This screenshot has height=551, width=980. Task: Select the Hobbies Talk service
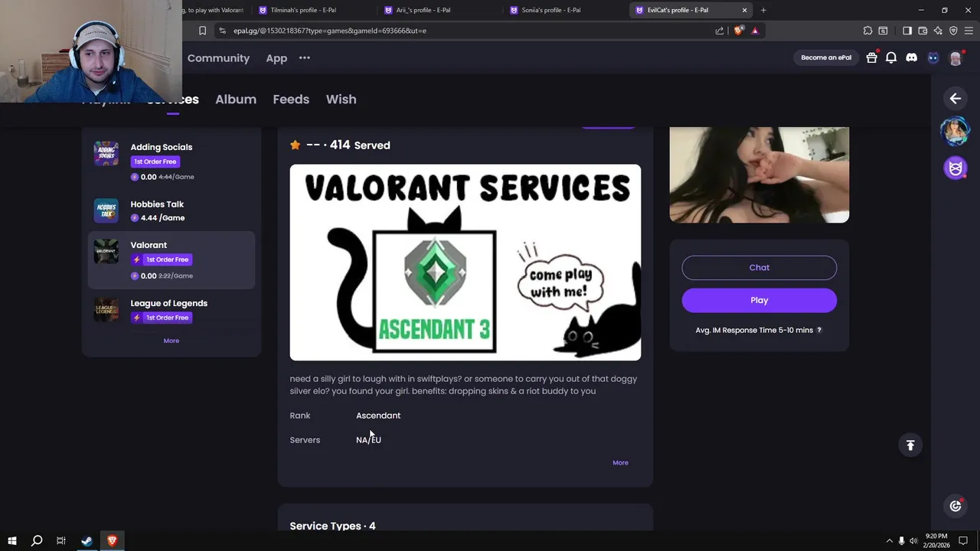[171, 210]
